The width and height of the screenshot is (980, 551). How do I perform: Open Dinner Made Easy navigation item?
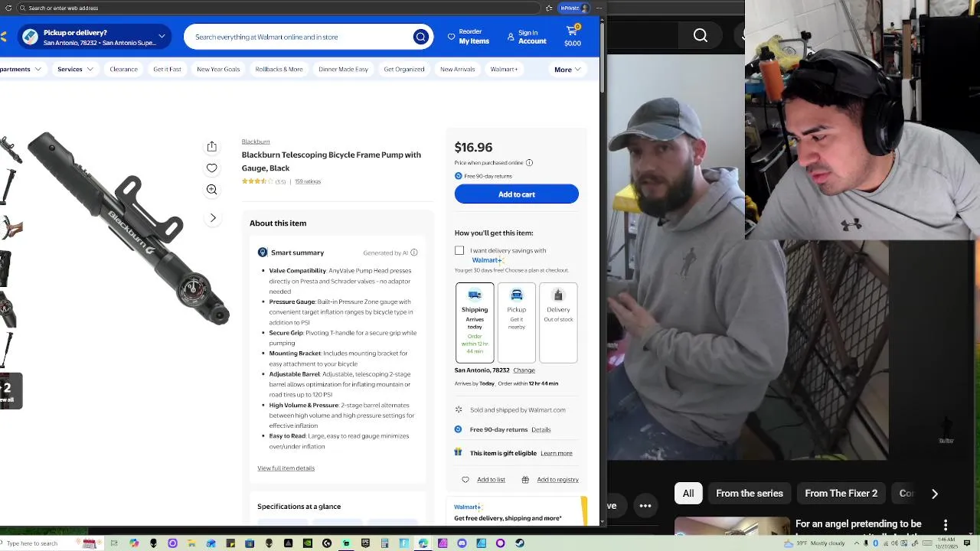point(343,69)
